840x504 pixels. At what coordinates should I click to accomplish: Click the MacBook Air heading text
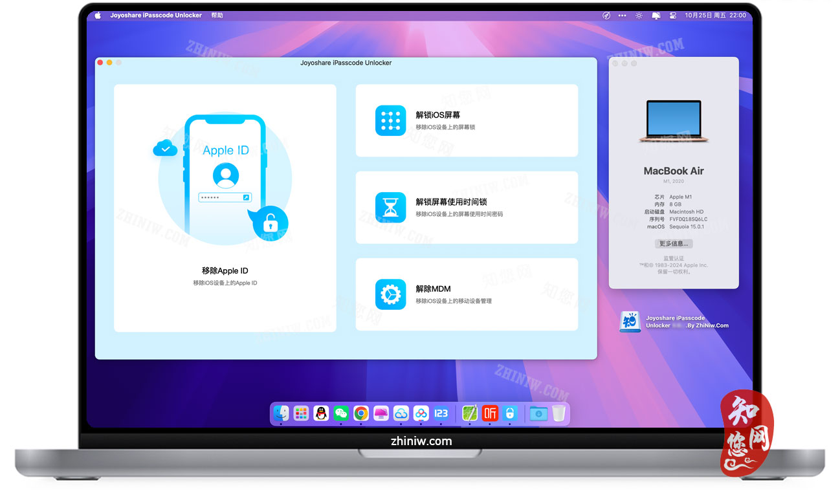click(x=674, y=171)
